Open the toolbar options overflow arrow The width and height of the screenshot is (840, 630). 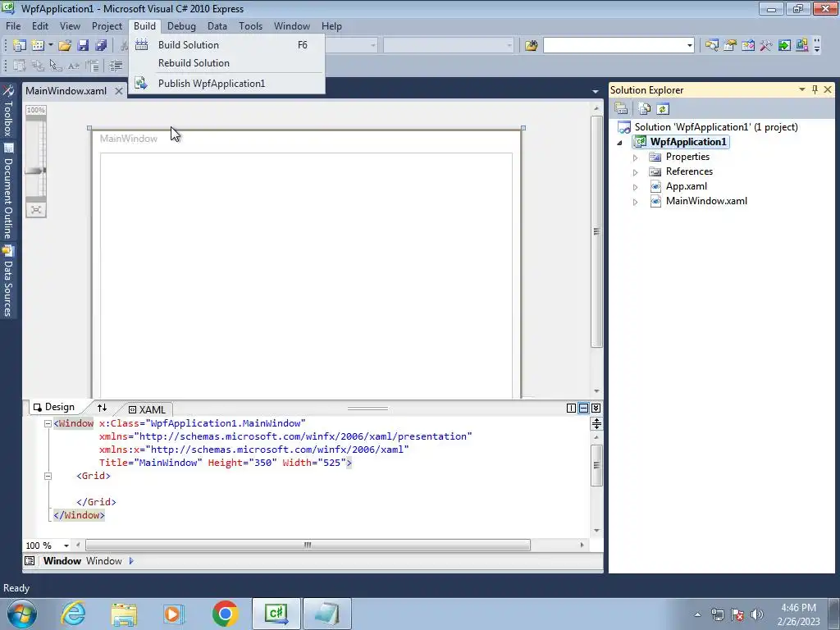(x=817, y=46)
